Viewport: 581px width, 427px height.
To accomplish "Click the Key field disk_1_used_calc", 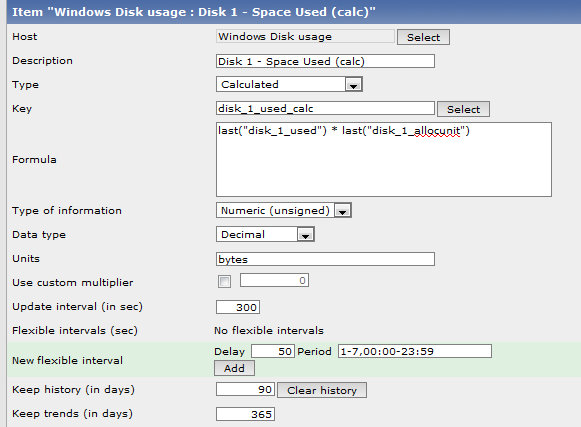I will 325,108.
